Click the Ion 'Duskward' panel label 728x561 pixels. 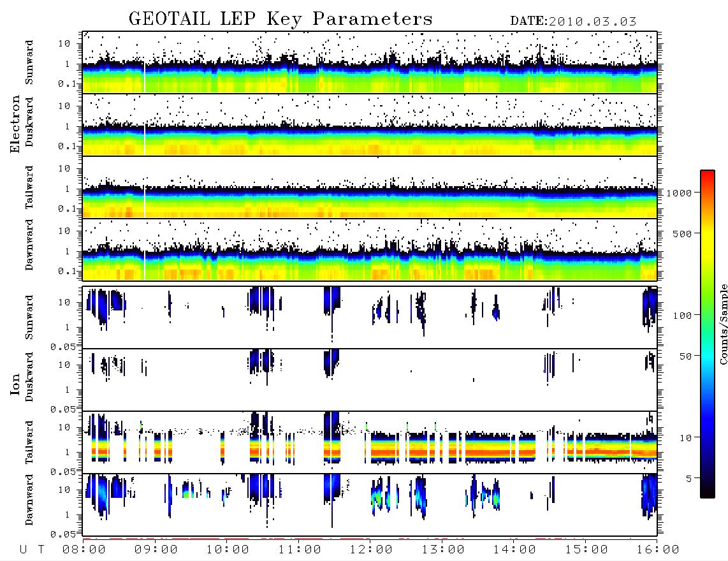click(x=29, y=377)
